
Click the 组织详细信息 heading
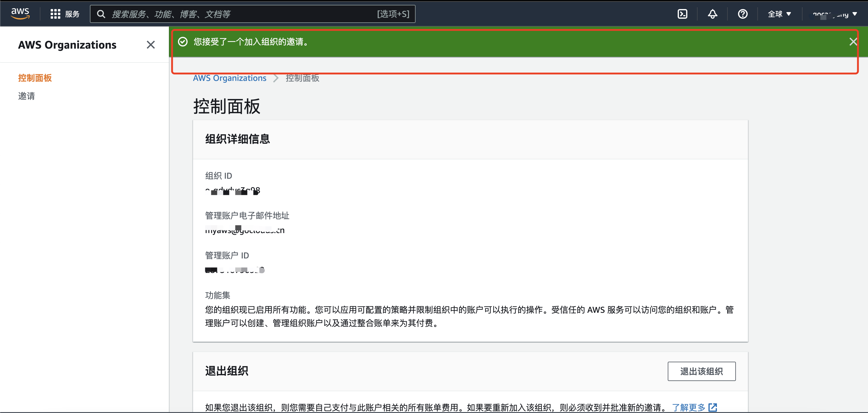pos(238,139)
